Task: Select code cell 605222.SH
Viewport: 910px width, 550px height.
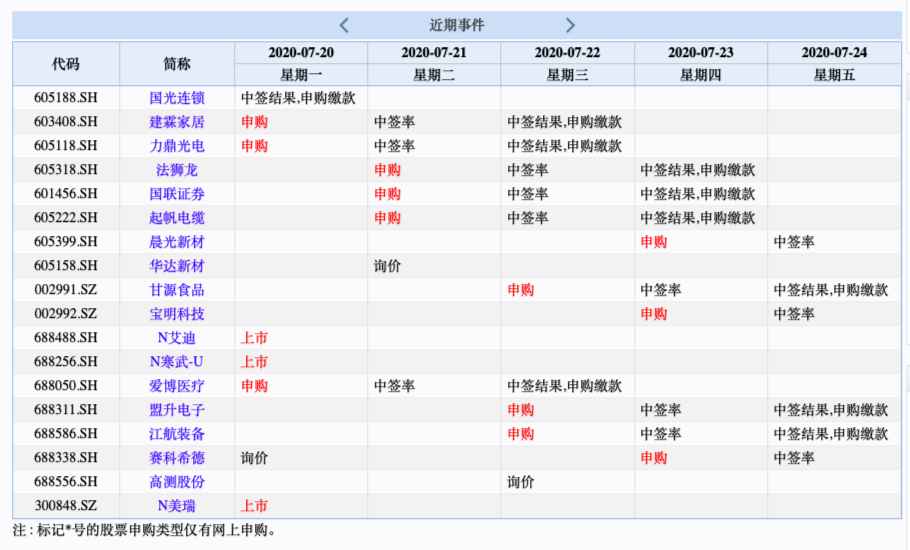Action: tap(66, 218)
